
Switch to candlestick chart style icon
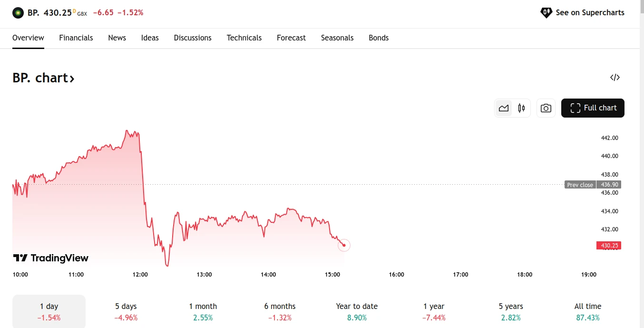pyautogui.click(x=521, y=108)
